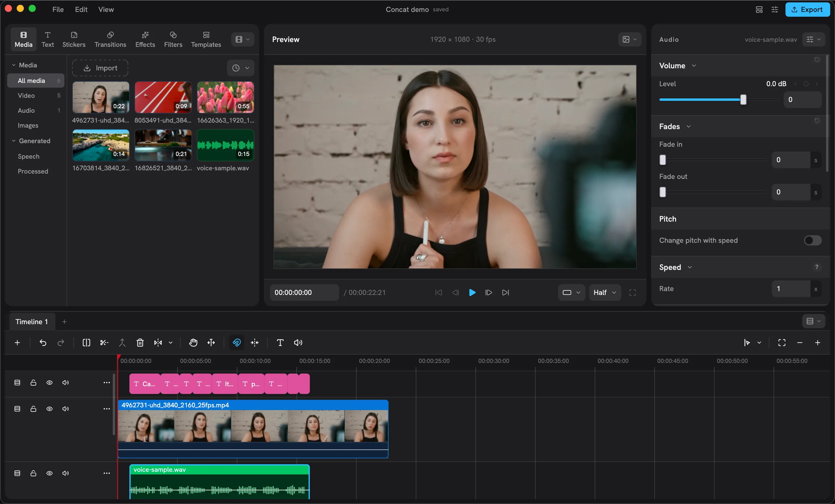This screenshot has width=835, height=504.
Task: Switch to the Transitions tab
Action: 110,39
